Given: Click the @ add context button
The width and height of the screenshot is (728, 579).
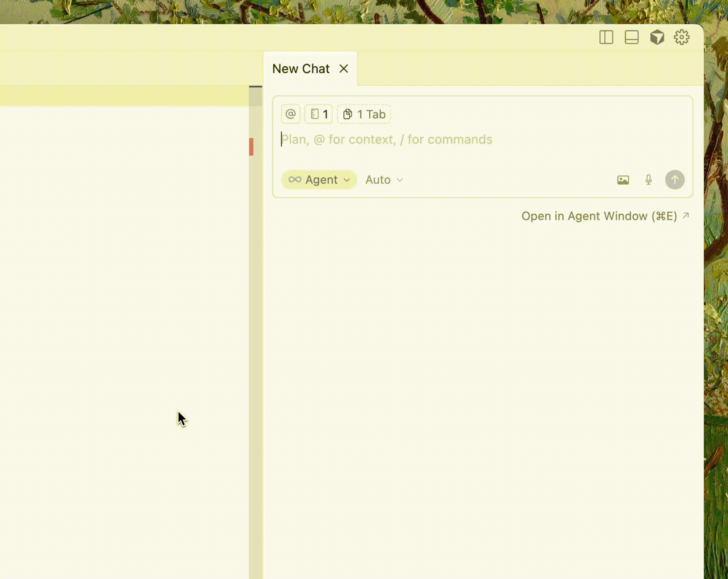Looking at the screenshot, I should [290, 114].
